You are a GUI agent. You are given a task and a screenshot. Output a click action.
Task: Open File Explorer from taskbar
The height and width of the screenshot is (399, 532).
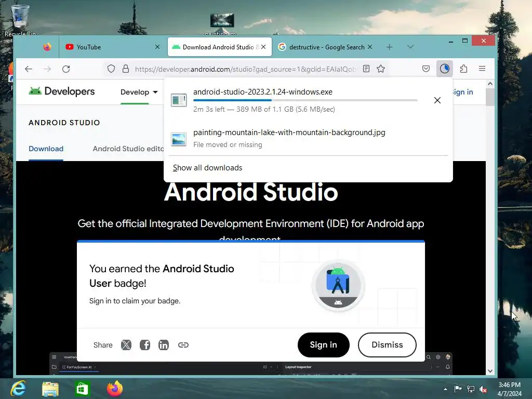click(x=50, y=389)
